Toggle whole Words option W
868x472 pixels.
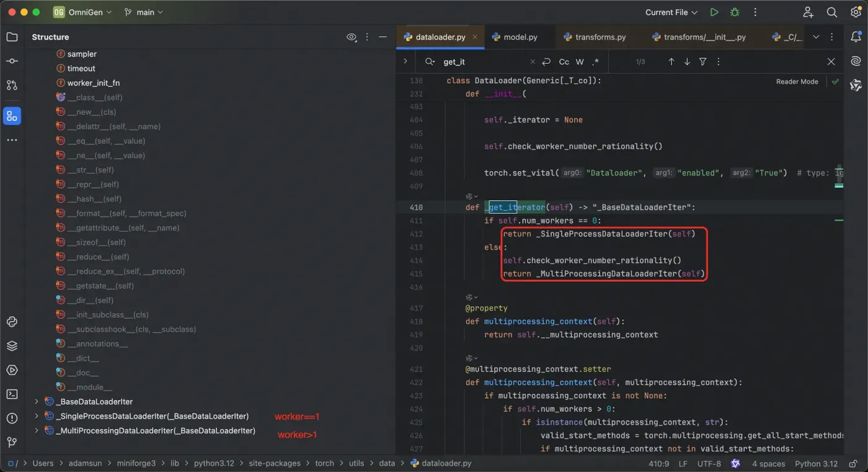click(580, 62)
